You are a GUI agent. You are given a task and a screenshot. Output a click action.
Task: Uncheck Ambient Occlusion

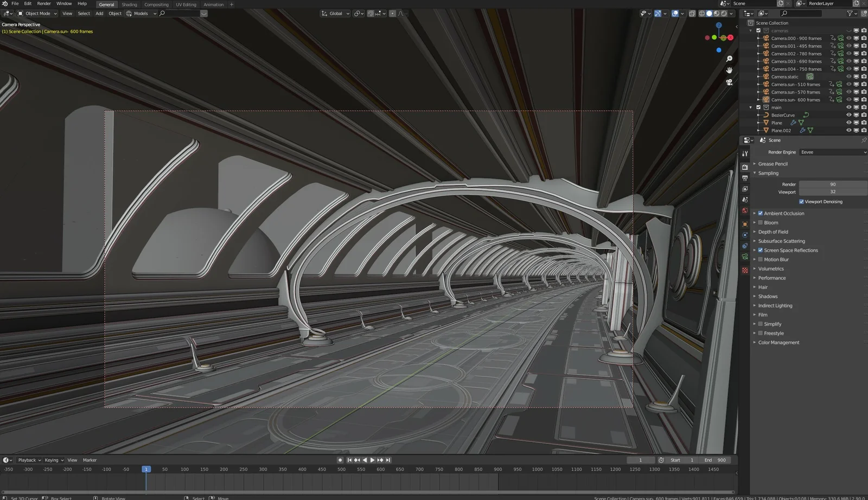click(x=761, y=213)
